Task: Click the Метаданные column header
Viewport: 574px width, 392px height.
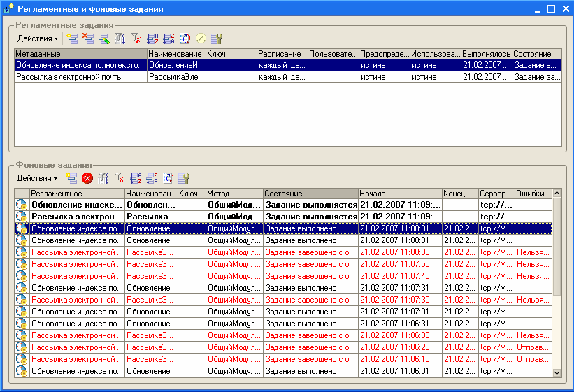Action: point(80,54)
